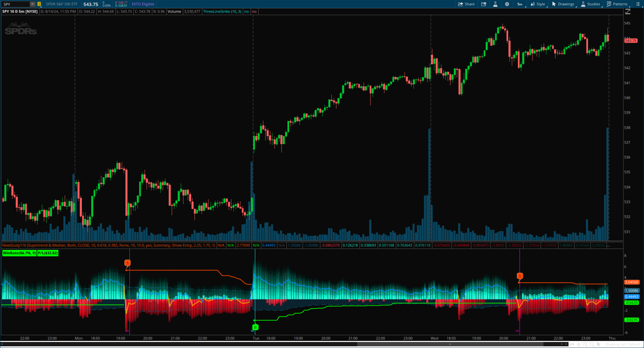Click the P/L($32.82) label
The image size is (644, 348).
[x=48, y=253]
